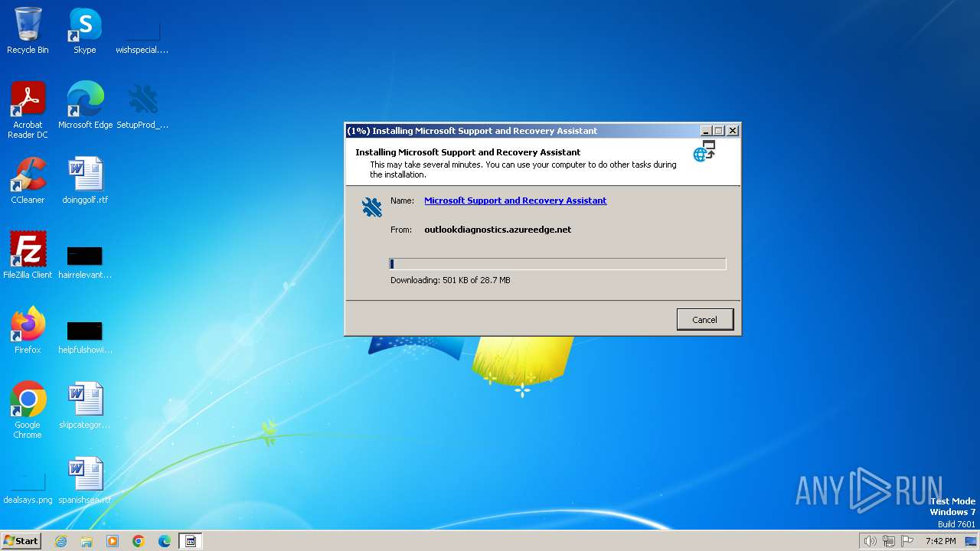Click the 'Downloading: 501 KB of 28.7 MB' status
The image size is (980, 551).
[x=450, y=280]
